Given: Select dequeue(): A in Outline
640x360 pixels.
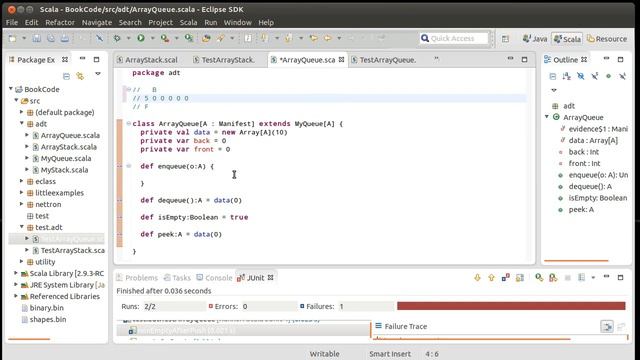Looking at the screenshot, I should click(590, 187).
